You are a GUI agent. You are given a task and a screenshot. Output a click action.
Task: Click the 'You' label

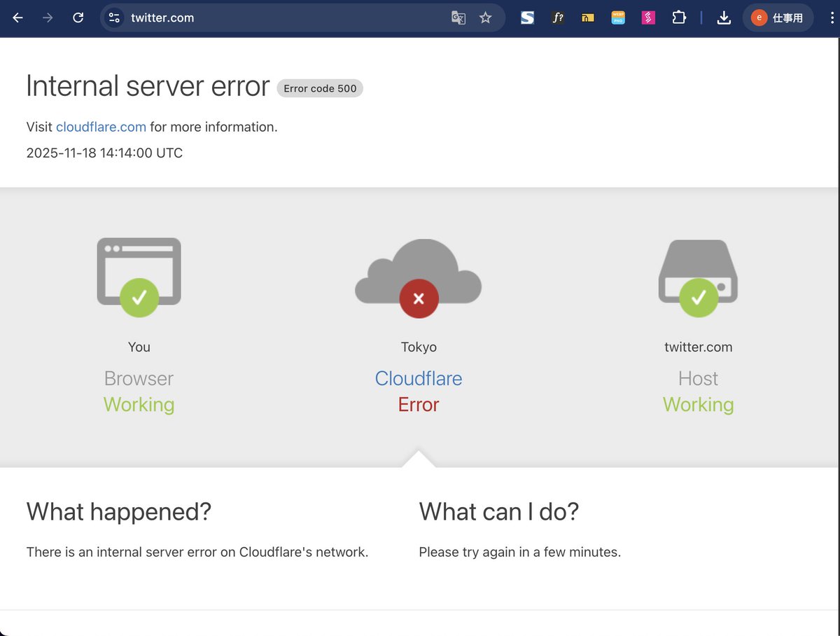[x=139, y=347]
